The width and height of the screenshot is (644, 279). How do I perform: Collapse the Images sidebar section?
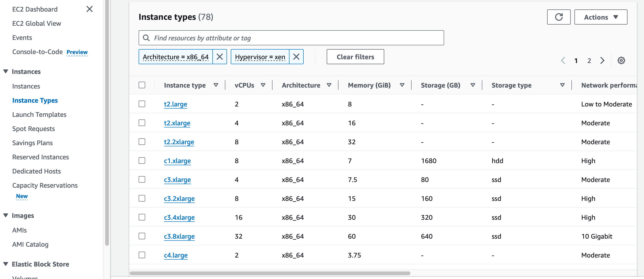(6, 216)
